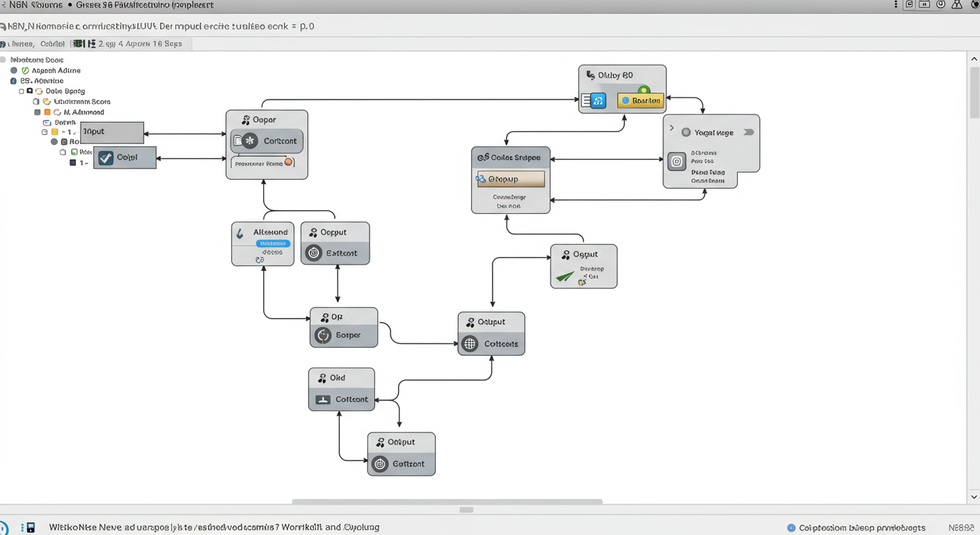
Task: Expand the Yogal node using its chevron
Action: click(672, 129)
